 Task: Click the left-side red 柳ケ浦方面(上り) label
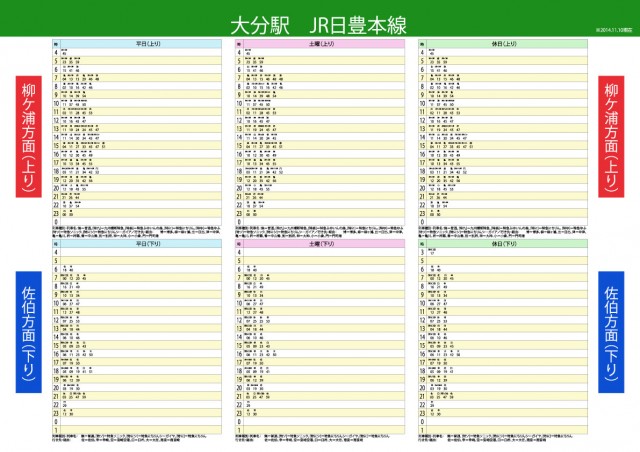(x=29, y=137)
